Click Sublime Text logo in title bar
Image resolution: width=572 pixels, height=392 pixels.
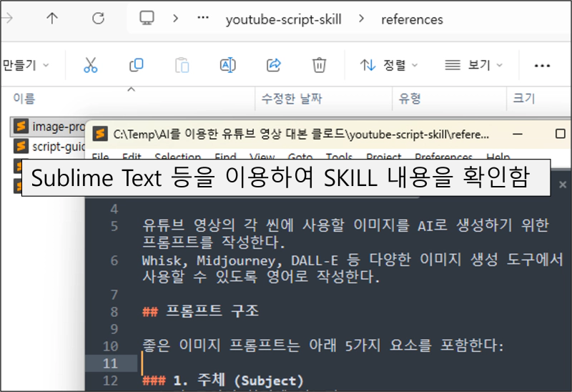tap(100, 134)
